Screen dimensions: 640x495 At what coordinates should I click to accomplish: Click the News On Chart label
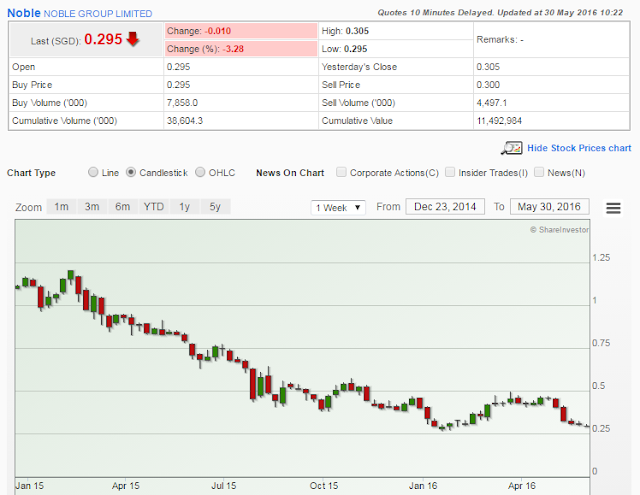pyautogui.click(x=290, y=173)
